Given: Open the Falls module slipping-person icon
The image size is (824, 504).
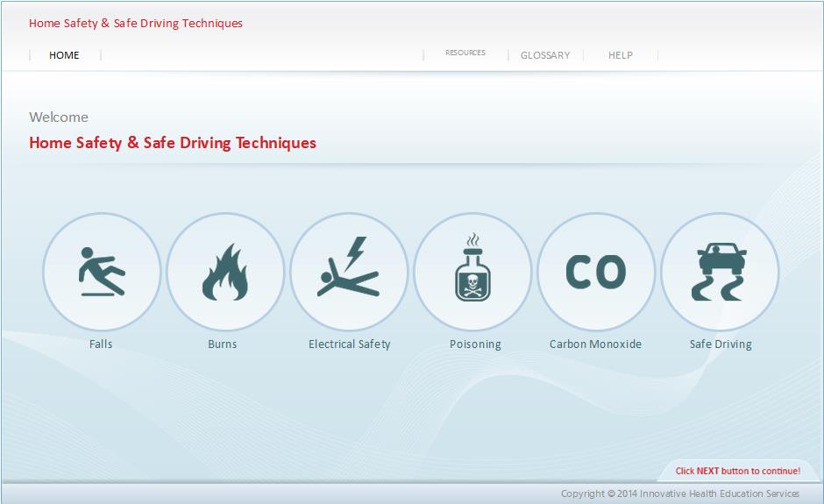Looking at the screenshot, I should pos(102,272).
